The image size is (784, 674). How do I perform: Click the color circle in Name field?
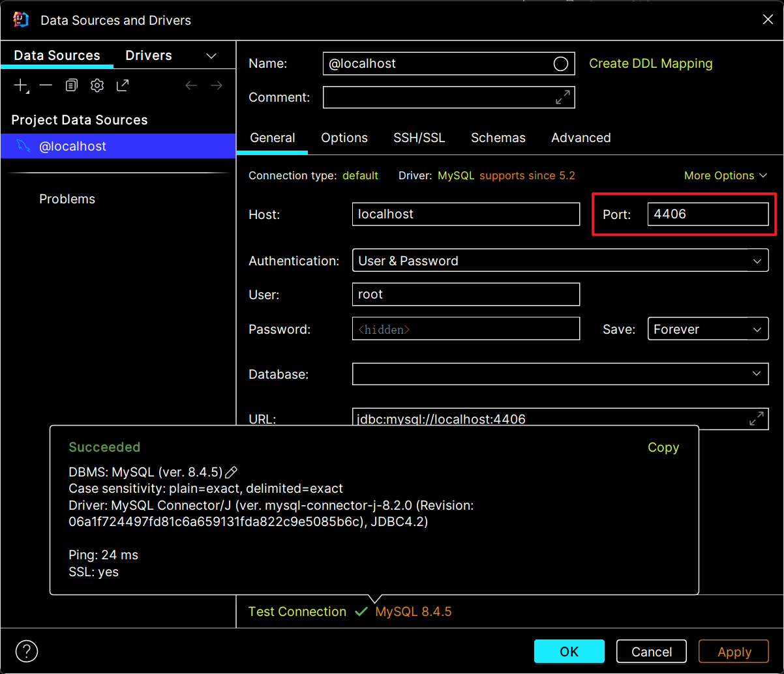(x=560, y=64)
